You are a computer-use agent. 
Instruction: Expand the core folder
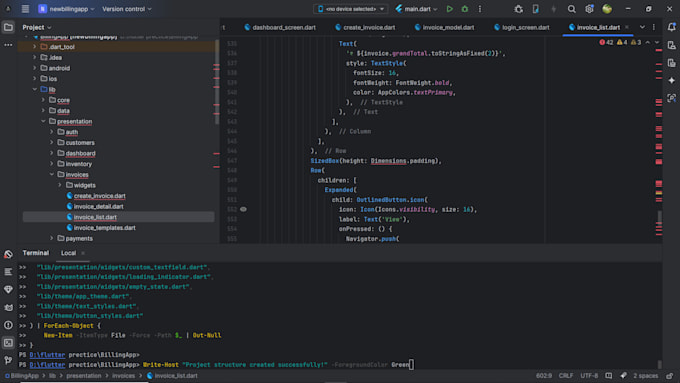(x=43, y=100)
